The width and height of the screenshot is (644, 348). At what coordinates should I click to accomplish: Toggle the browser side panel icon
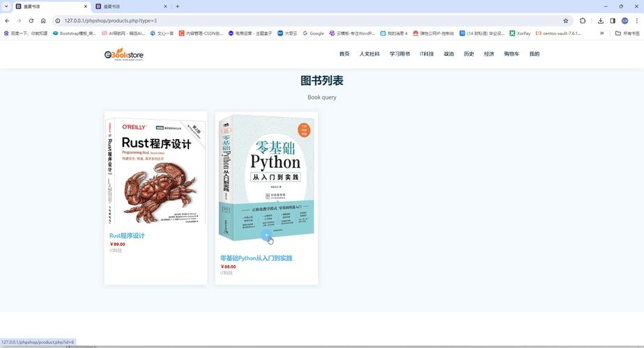(x=613, y=20)
